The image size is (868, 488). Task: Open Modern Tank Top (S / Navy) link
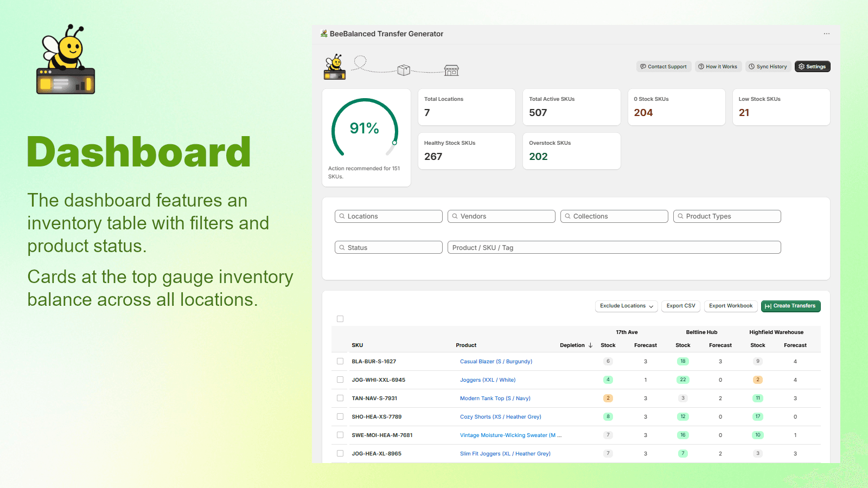(495, 399)
